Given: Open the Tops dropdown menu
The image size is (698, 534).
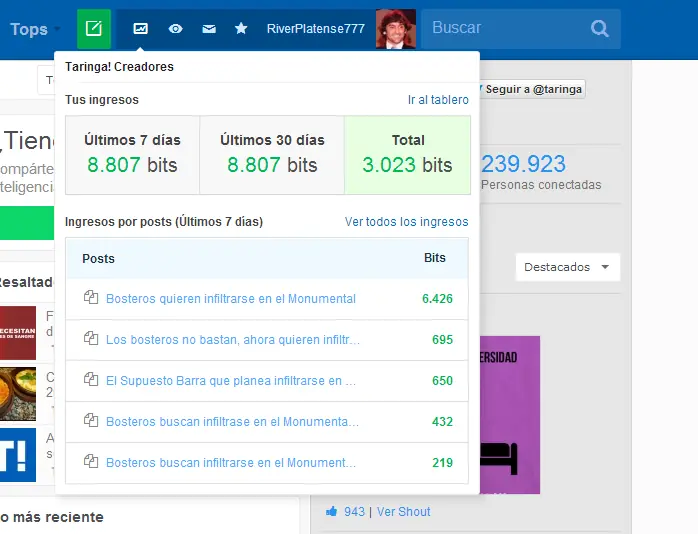Looking at the screenshot, I should coord(35,29).
